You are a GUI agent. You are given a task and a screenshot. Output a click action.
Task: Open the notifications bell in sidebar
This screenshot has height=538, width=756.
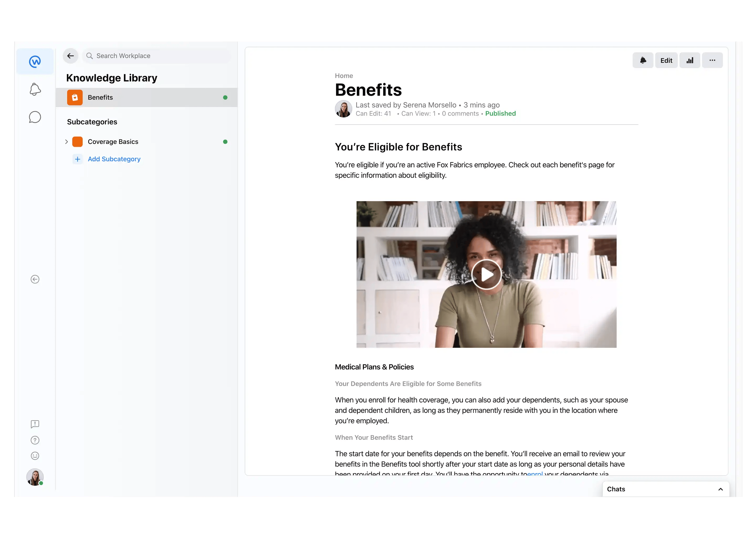click(35, 89)
